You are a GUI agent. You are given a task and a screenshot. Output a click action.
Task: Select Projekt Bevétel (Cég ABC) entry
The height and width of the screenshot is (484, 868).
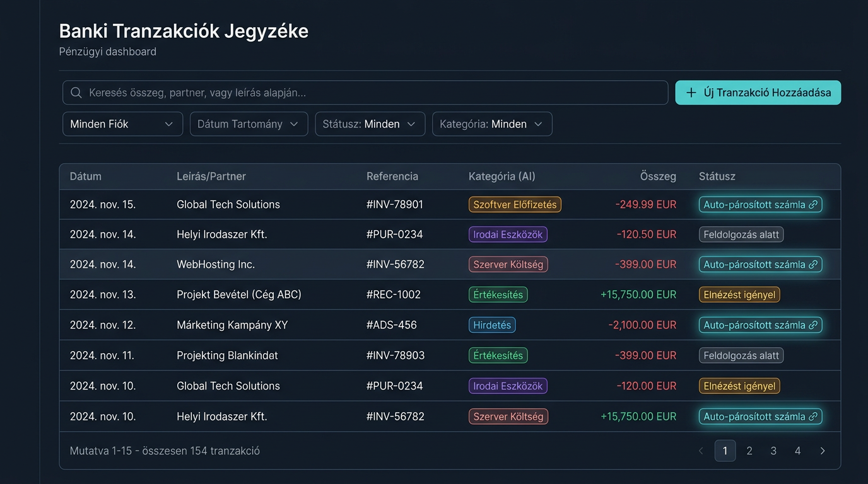[x=239, y=294]
